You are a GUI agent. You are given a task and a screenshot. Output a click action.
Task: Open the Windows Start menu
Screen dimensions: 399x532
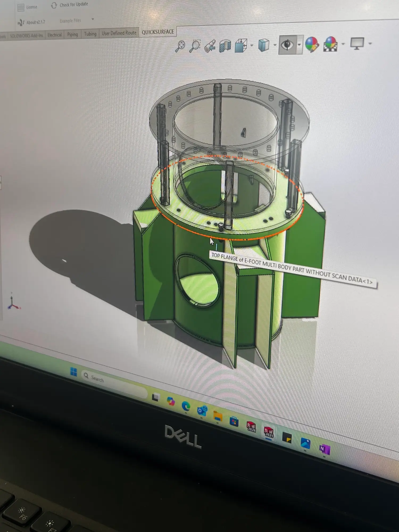[x=74, y=372]
